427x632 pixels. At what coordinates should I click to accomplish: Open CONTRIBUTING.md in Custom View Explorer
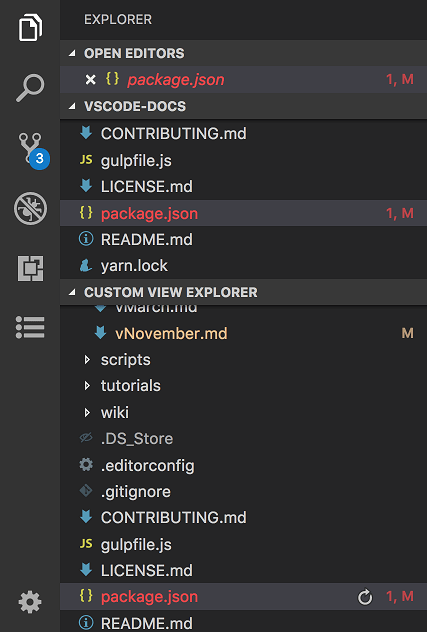pos(244,518)
